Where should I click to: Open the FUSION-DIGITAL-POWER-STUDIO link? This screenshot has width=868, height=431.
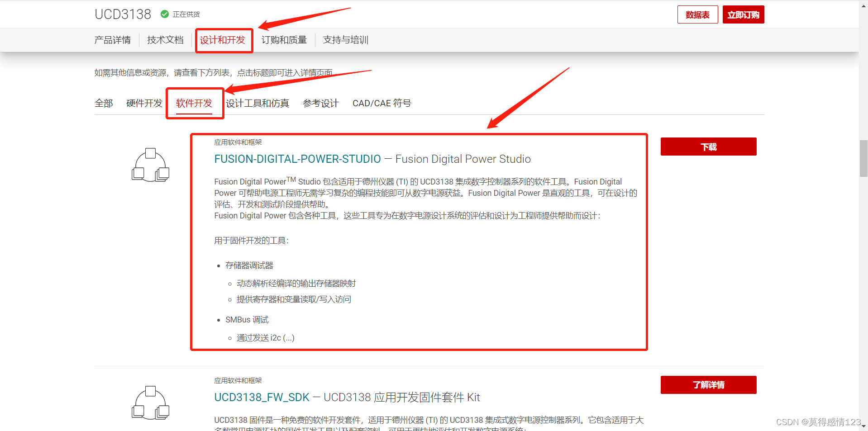(297, 159)
